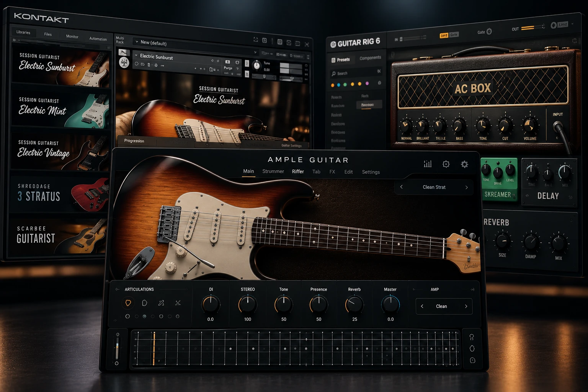Click the Purge control in Kontakt instrument header
The height and width of the screenshot is (392, 588).
[x=228, y=68]
